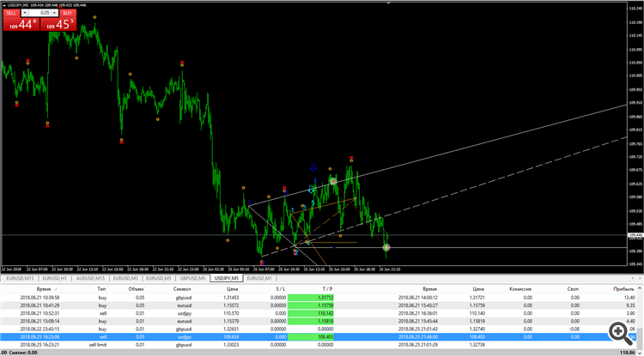This screenshot has height=356, width=644.
Task: Click the SELL label button
Action: point(11,13)
